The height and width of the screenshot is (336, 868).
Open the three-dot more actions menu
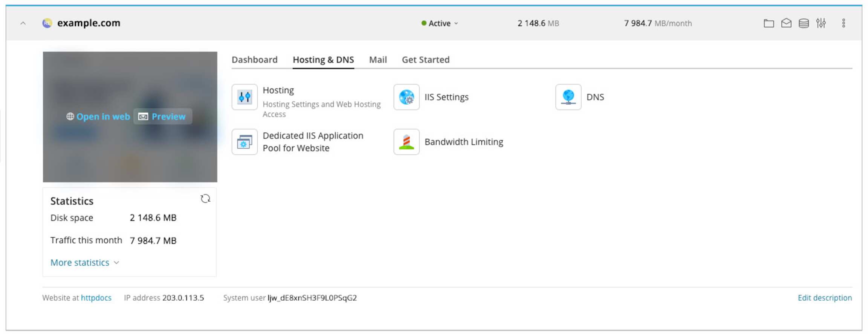click(844, 23)
